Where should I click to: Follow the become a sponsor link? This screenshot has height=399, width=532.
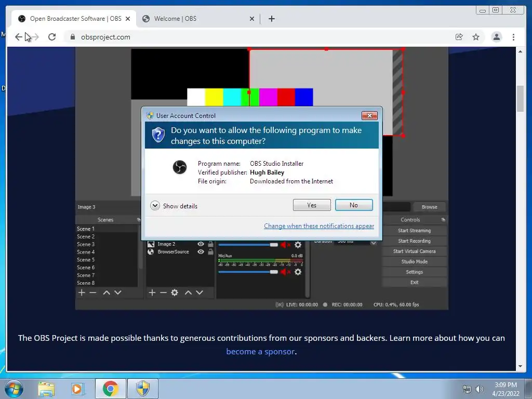pos(260,352)
